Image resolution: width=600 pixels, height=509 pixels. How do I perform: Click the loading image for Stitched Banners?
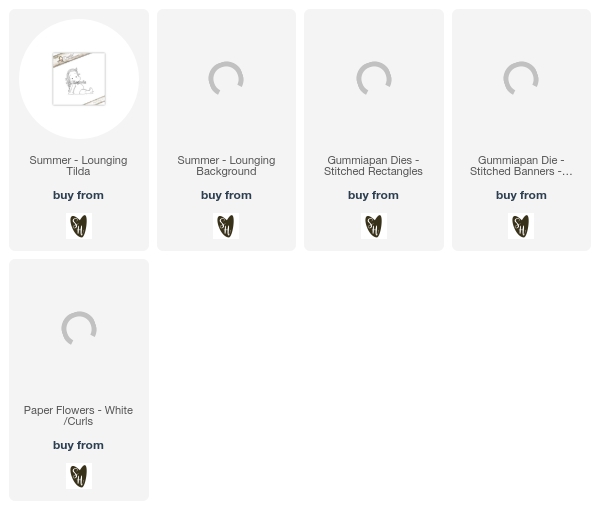(x=521, y=78)
